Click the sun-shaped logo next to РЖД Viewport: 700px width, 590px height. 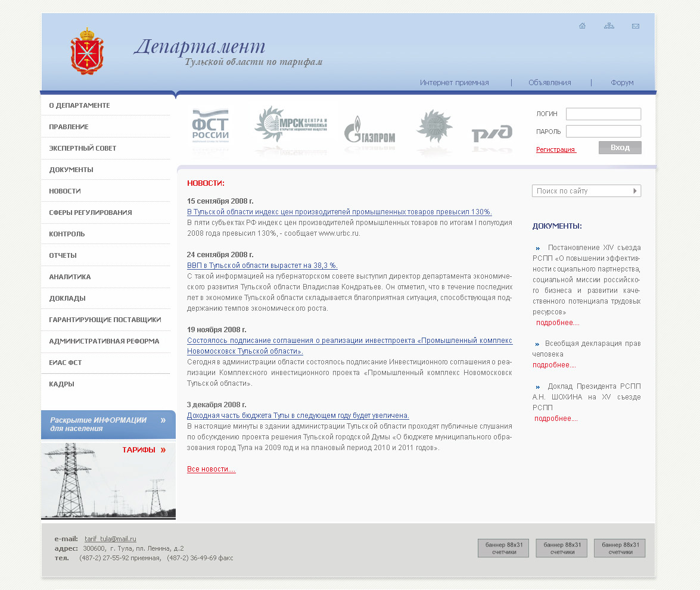click(434, 126)
